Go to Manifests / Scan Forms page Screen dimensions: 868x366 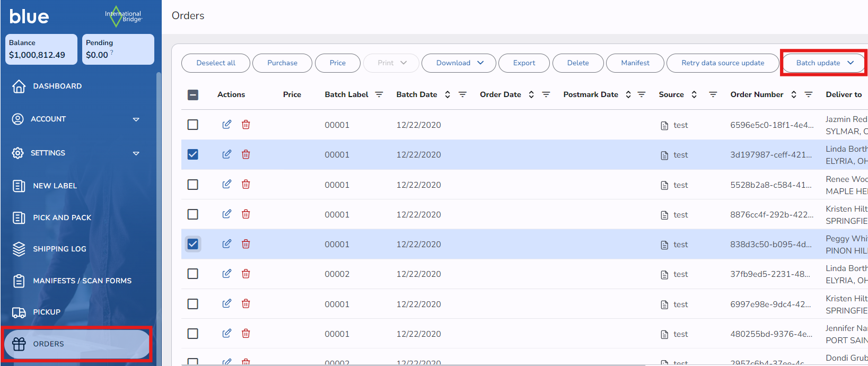82,281
